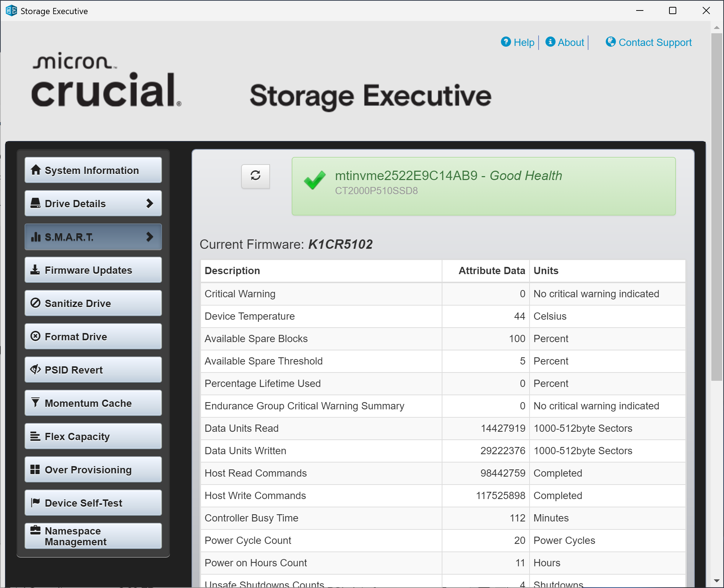Select the good health drive status banner
The width and height of the screenshot is (724, 588).
[x=483, y=186]
